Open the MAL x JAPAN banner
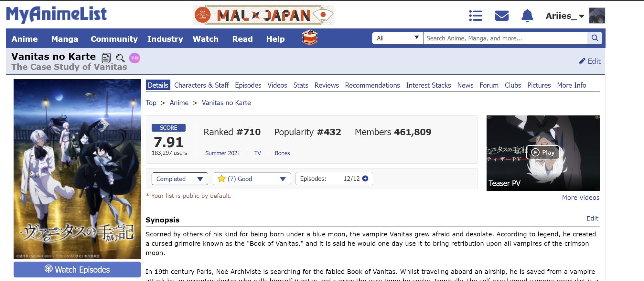The image size is (644, 281). click(x=263, y=15)
